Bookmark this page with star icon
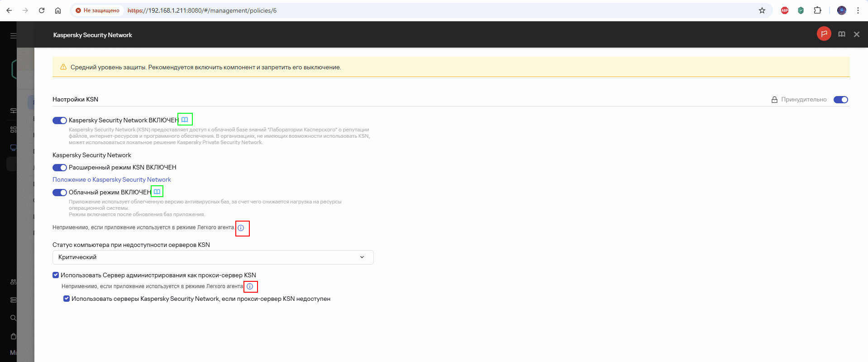 click(x=762, y=10)
